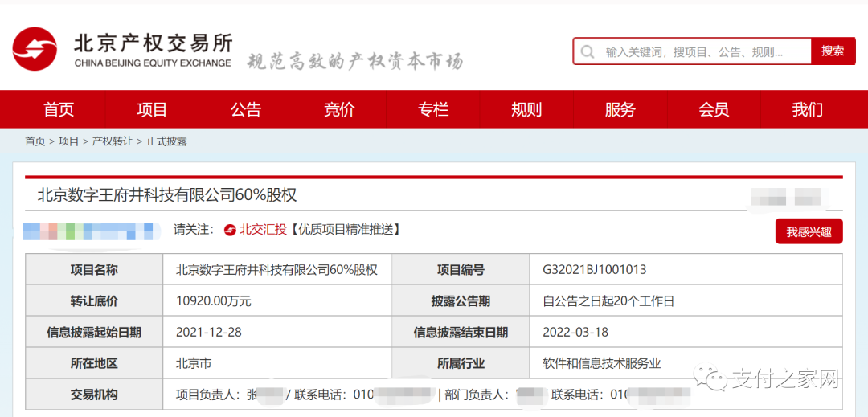Click the region value 北京市
This screenshot has width=868, height=417.
coord(193,363)
